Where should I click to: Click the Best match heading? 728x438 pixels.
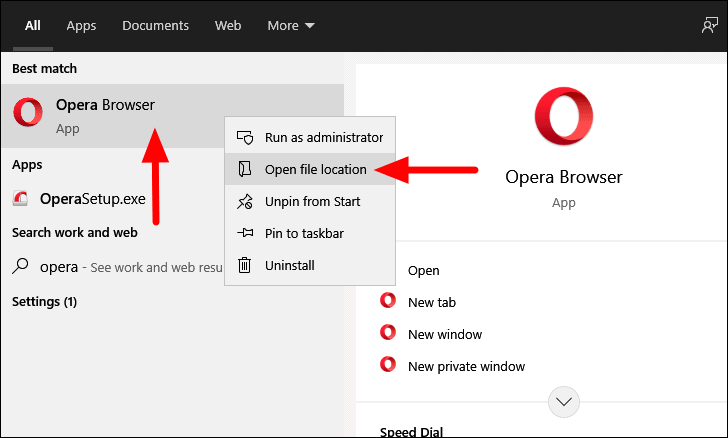pyautogui.click(x=45, y=69)
